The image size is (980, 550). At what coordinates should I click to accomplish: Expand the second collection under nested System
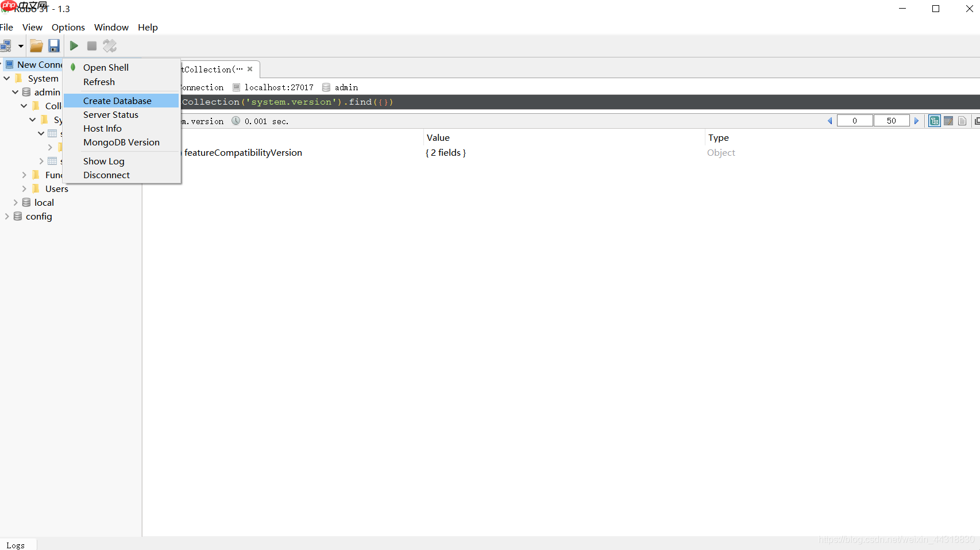click(x=41, y=161)
